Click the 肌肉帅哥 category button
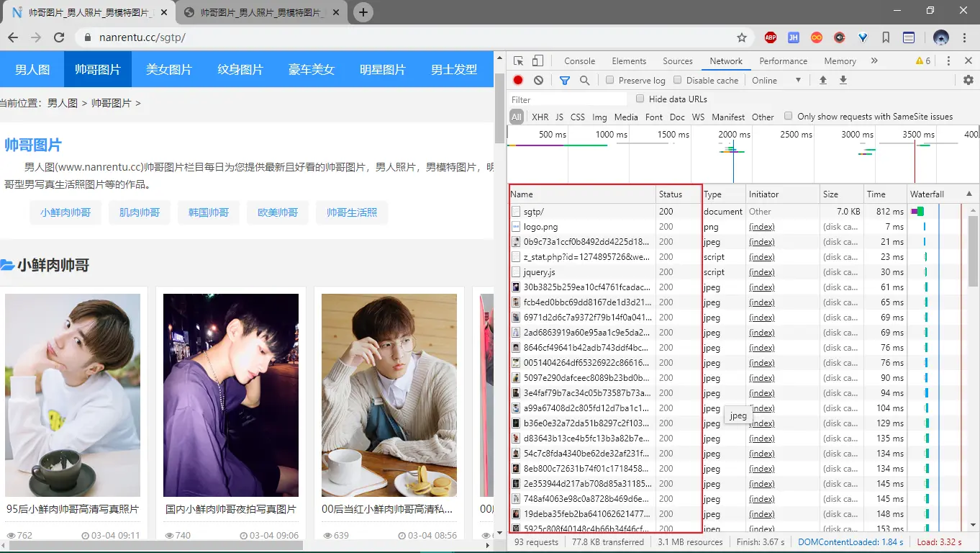 [x=140, y=212]
